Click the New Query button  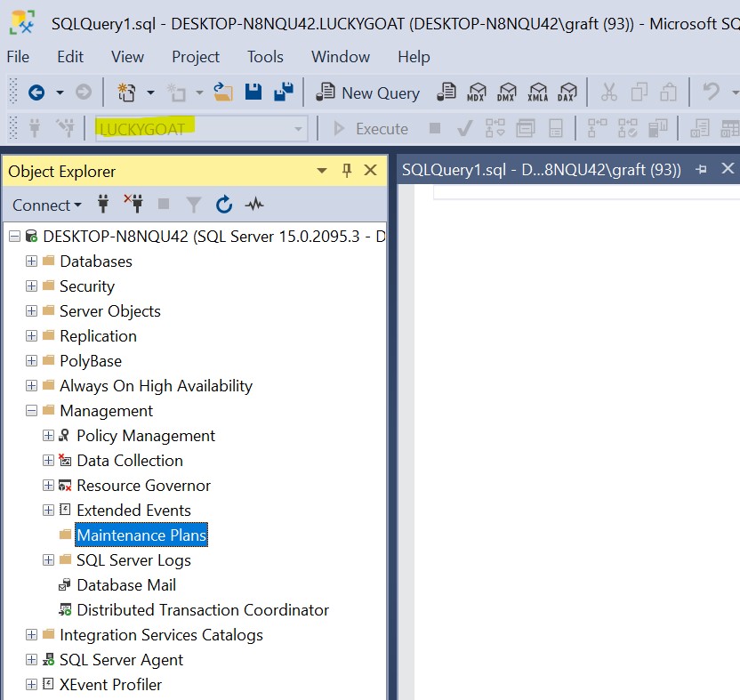[369, 93]
